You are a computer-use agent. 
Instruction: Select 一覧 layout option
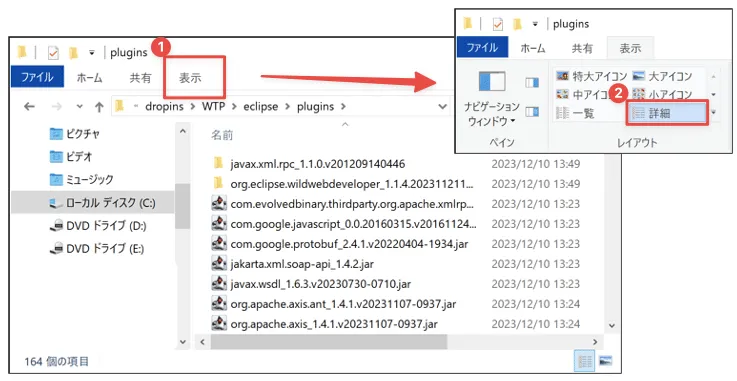(x=575, y=113)
